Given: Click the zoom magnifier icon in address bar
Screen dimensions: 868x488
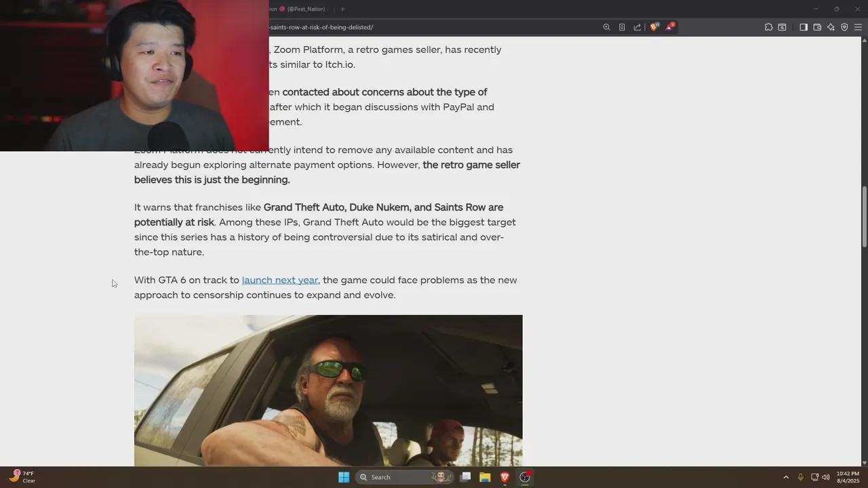Looking at the screenshot, I should point(606,27).
